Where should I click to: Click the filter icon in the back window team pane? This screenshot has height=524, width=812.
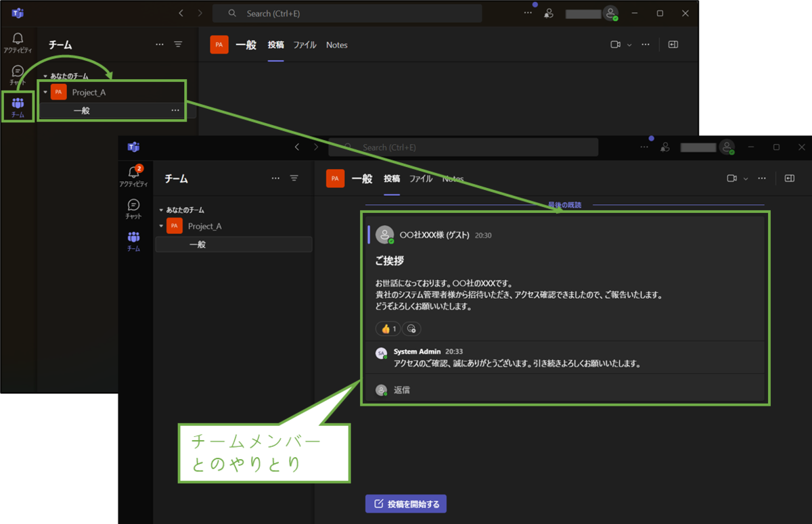(x=178, y=45)
